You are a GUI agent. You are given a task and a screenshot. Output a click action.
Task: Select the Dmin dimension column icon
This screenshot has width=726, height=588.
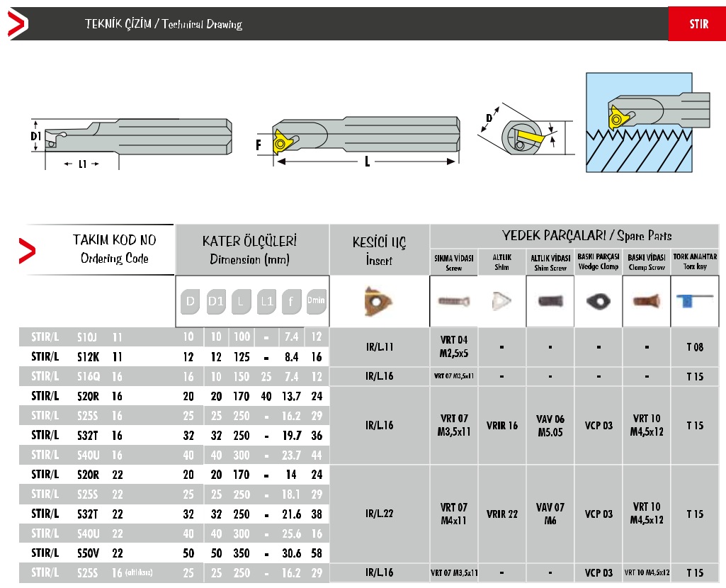pos(317,301)
